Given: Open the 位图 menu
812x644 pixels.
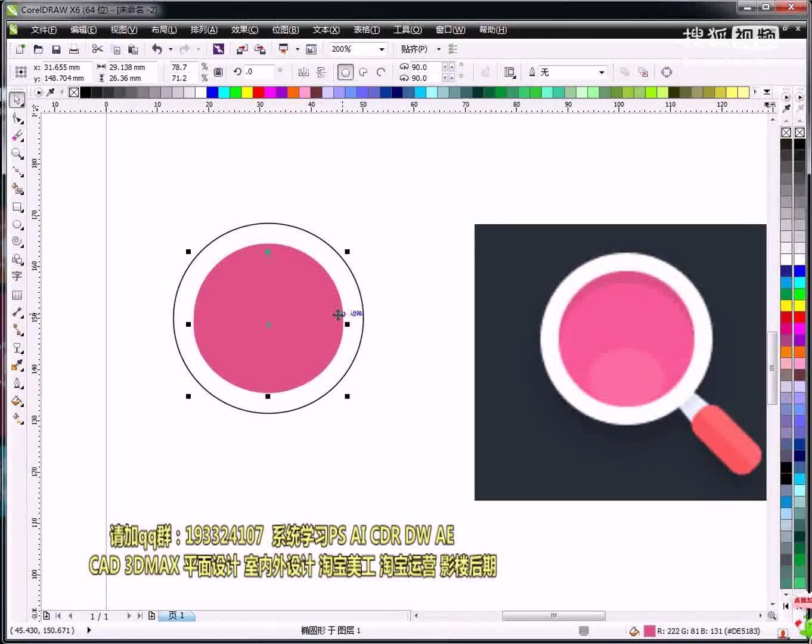Looking at the screenshot, I should click(x=285, y=30).
